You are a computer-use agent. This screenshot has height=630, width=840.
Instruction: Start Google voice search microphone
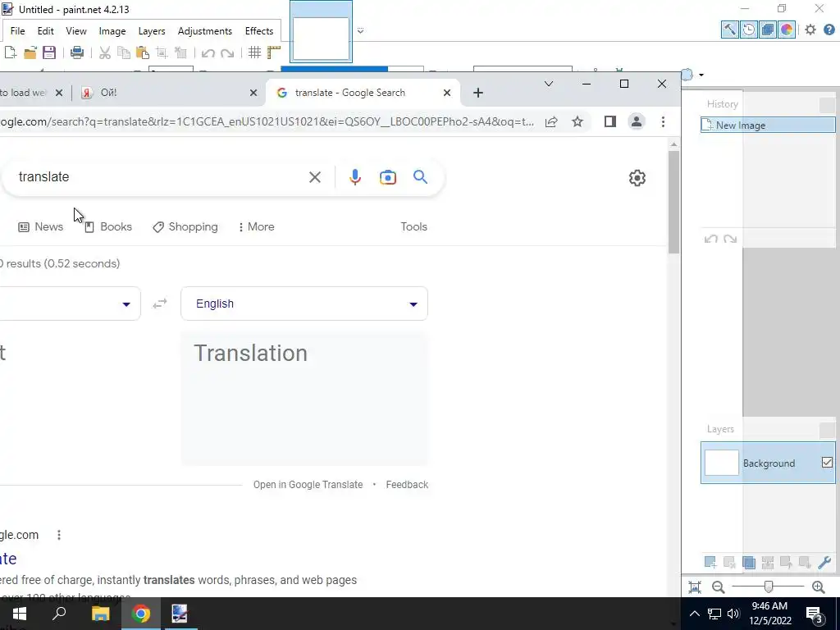tap(355, 177)
